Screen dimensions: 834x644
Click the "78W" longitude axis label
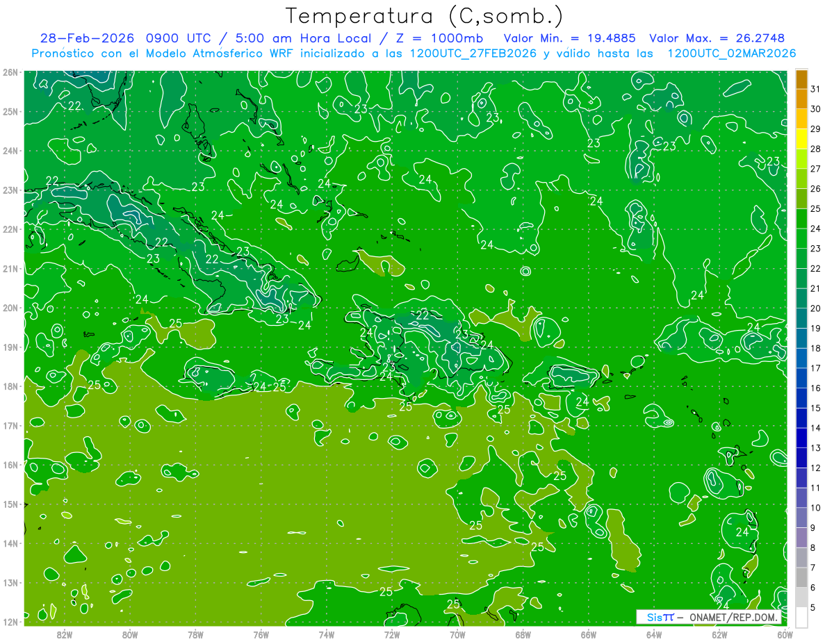coord(196,634)
